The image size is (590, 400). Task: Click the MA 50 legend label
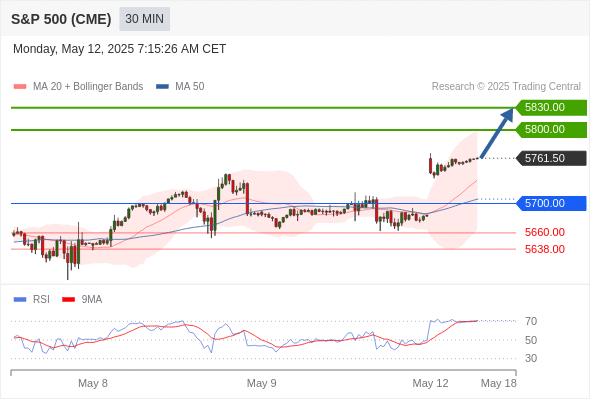190,87
